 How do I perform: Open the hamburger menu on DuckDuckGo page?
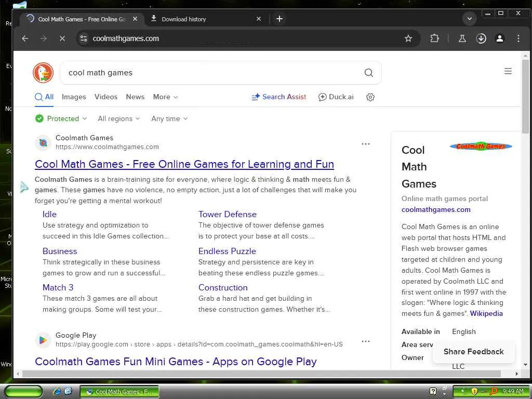click(508, 71)
